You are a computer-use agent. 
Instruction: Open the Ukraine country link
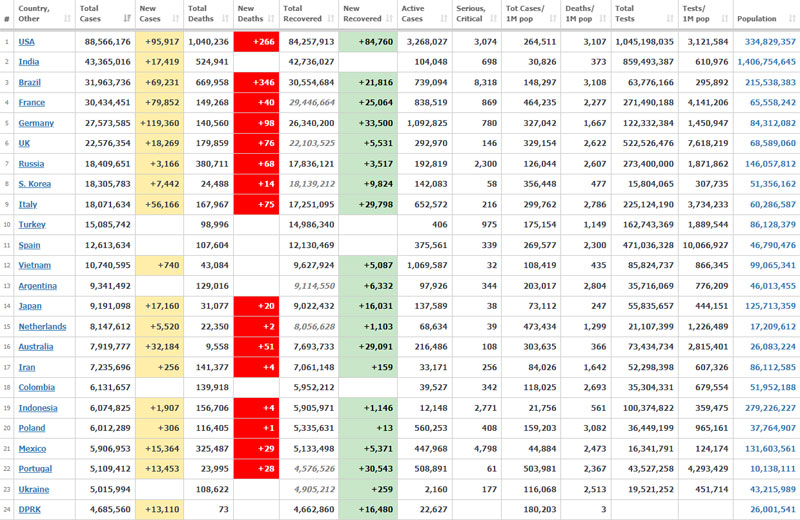pyautogui.click(x=34, y=489)
